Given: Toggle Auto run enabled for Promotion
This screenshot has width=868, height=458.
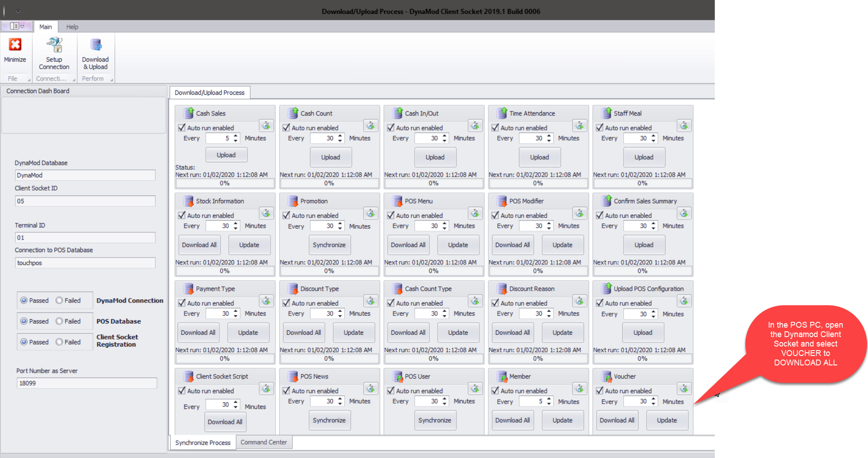Looking at the screenshot, I should pyautogui.click(x=286, y=215).
